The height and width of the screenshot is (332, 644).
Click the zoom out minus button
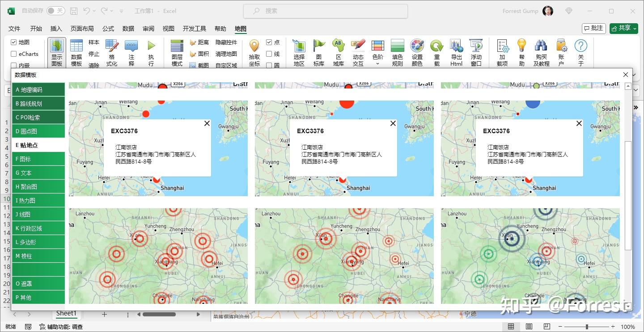point(560,327)
